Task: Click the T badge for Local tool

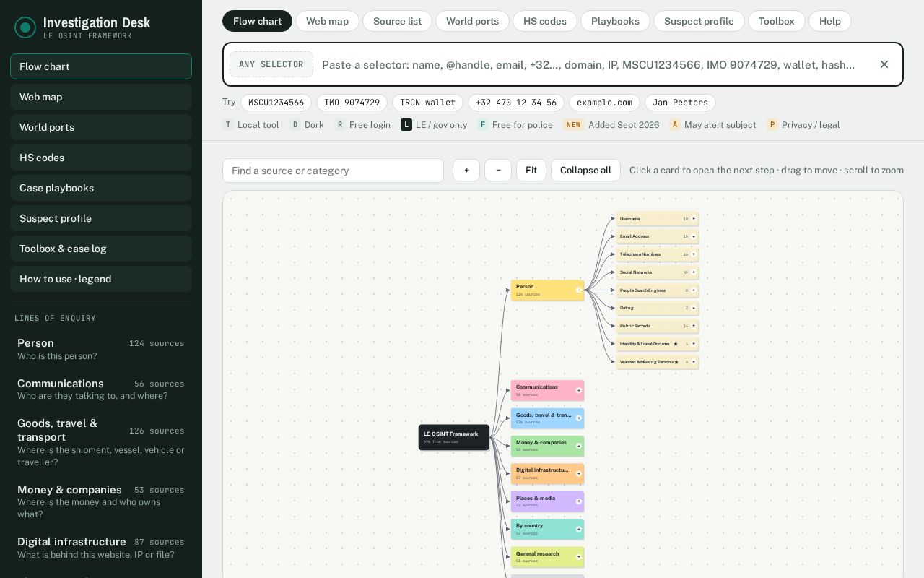Action: point(228,125)
